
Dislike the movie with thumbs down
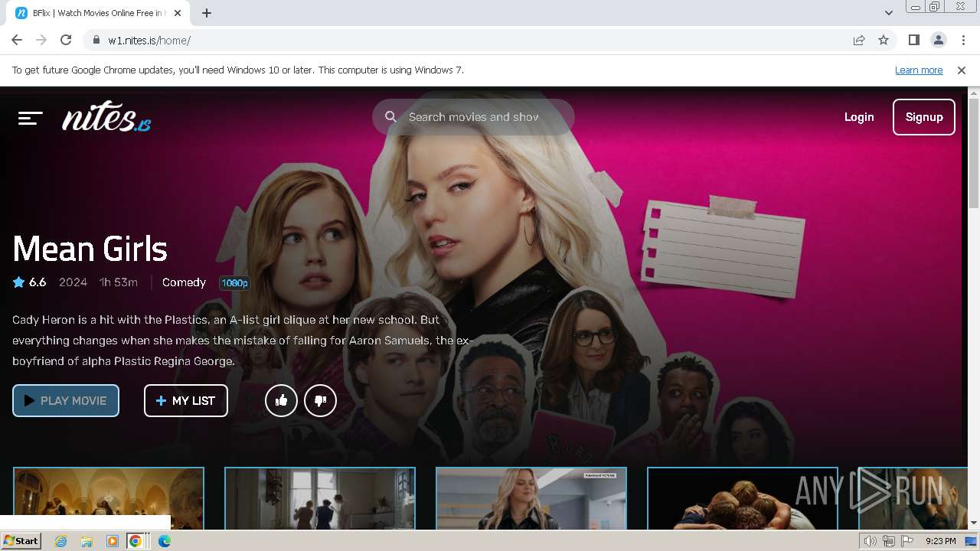tap(320, 400)
